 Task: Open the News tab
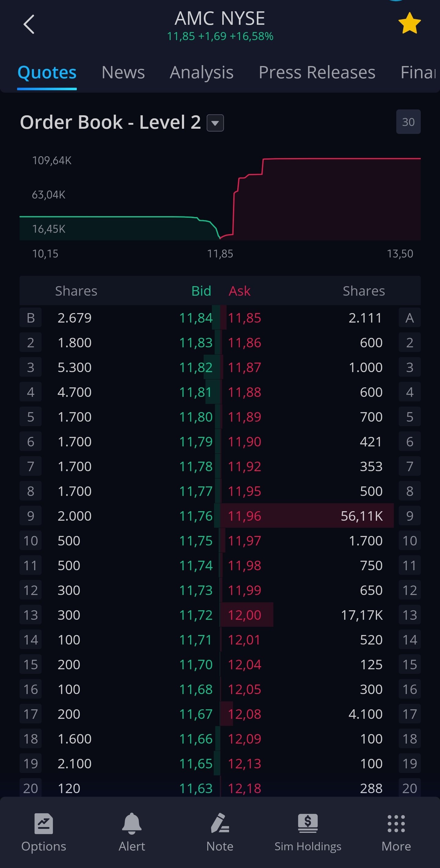coord(123,72)
